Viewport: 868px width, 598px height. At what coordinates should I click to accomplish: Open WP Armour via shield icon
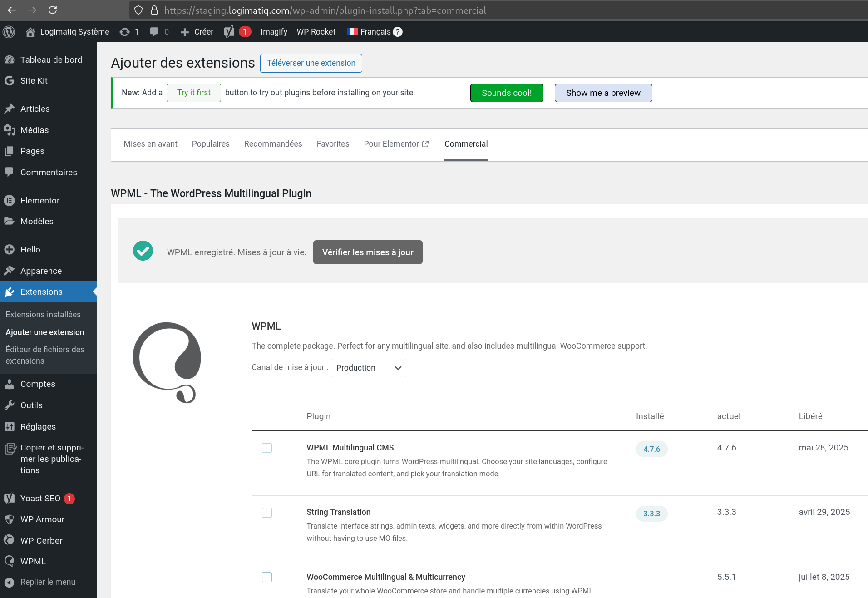[10, 519]
